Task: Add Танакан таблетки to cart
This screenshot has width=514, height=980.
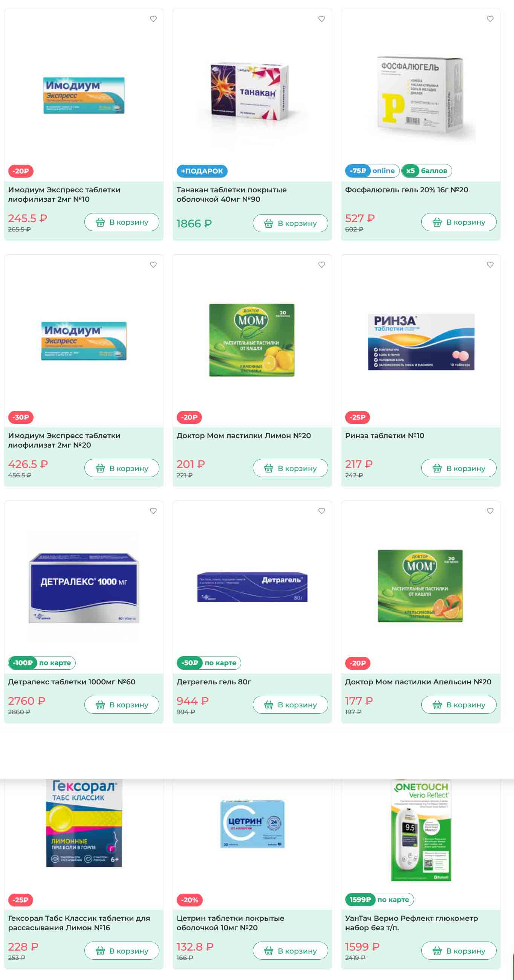Action: point(290,223)
